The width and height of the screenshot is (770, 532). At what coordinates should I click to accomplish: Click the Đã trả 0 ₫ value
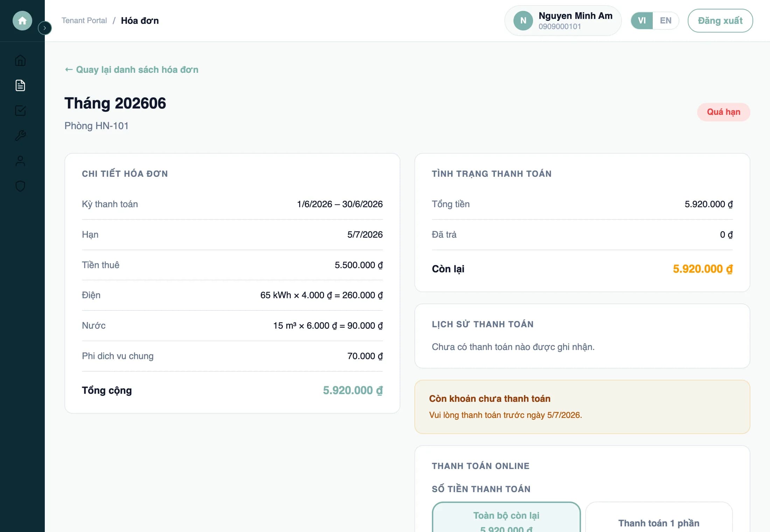tap(726, 234)
